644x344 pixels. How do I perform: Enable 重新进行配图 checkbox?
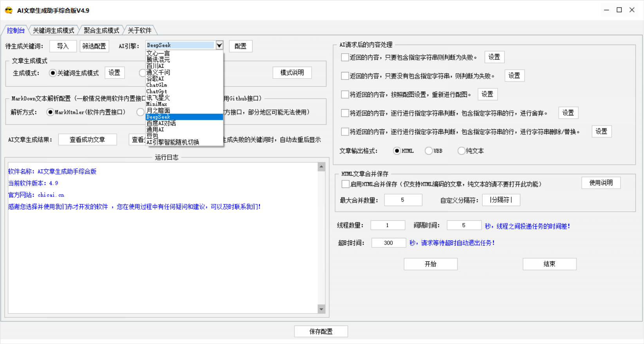(x=345, y=94)
